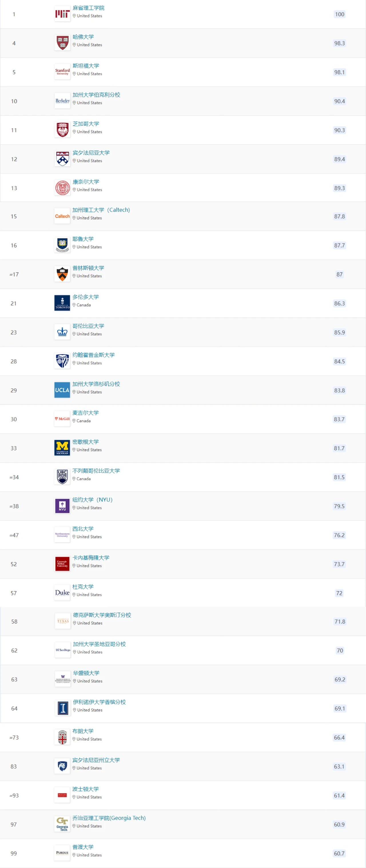Click the Georgia Tech logo
Viewport: 366px width, 868px height.
click(x=62, y=824)
